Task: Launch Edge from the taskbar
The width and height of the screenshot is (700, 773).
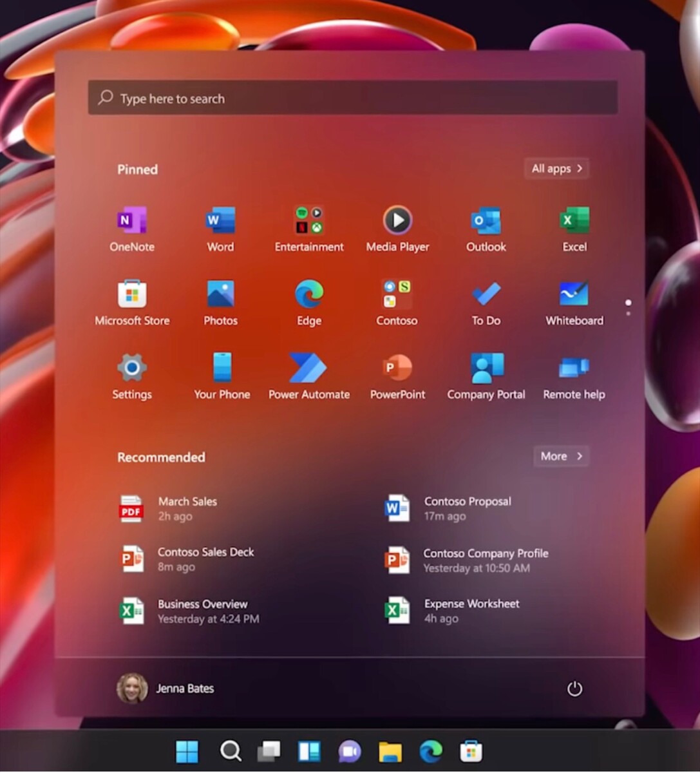Action: click(431, 751)
